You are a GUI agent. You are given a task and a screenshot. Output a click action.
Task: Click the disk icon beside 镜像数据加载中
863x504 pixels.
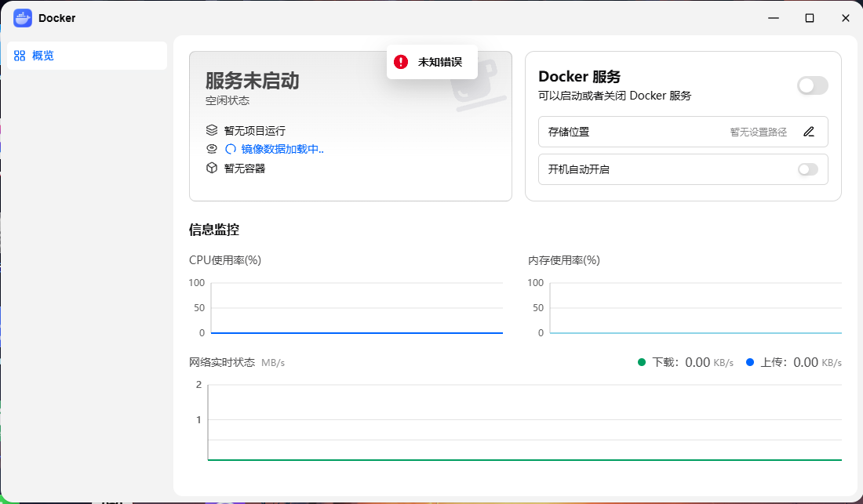click(x=212, y=149)
